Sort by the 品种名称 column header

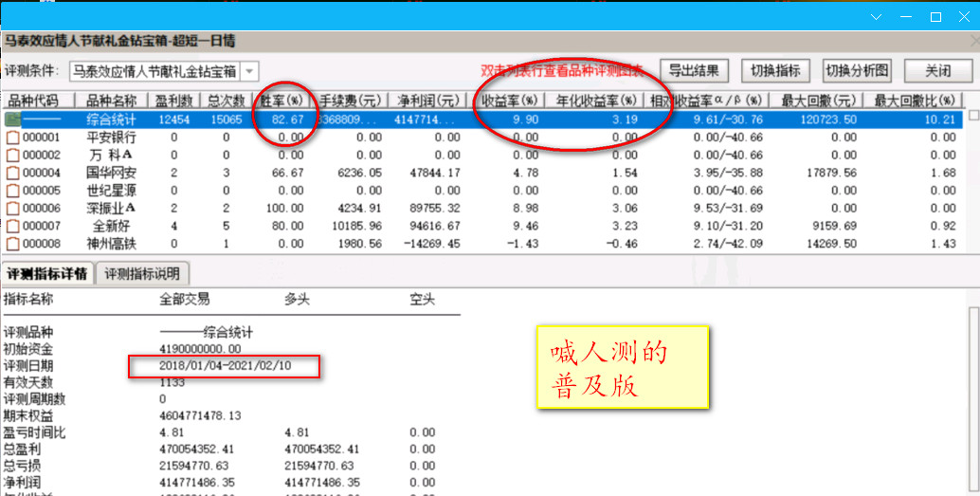pos(111,101)
